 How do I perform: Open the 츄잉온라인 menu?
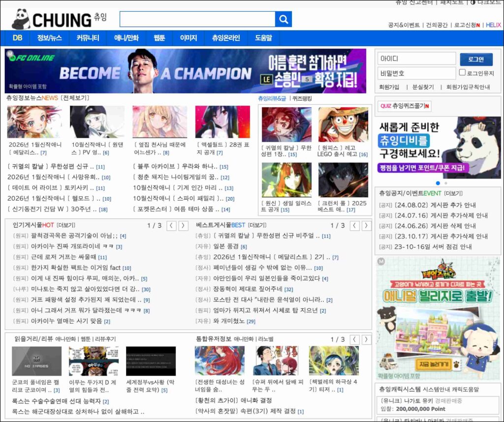click(226, 38)
